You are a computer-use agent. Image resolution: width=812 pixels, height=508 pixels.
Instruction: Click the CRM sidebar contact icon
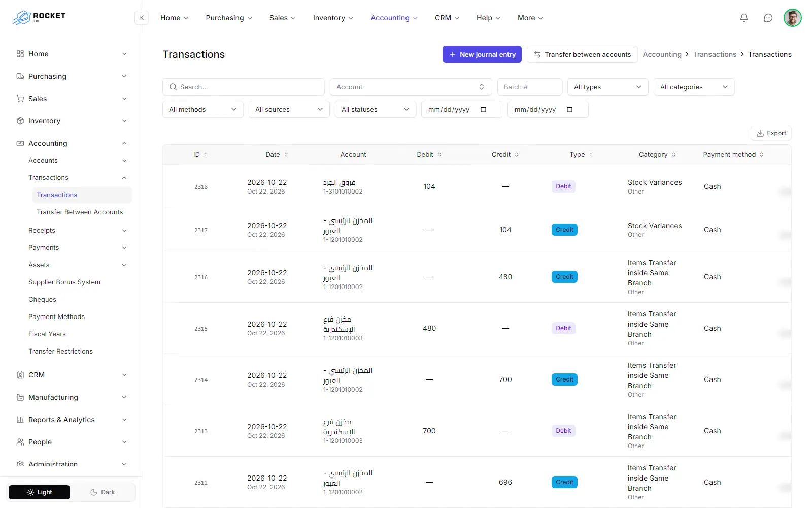click(20, 375)
